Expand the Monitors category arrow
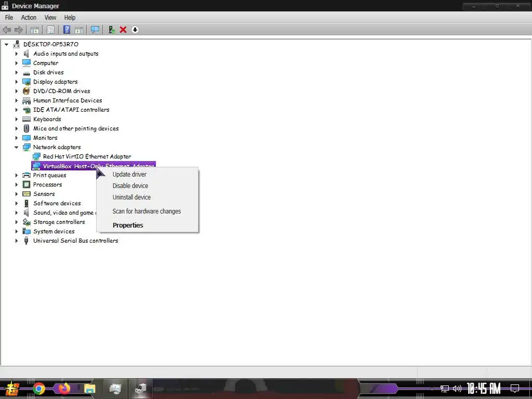Image resolution: width=532 pixels, height=399 pixels. 16,138
